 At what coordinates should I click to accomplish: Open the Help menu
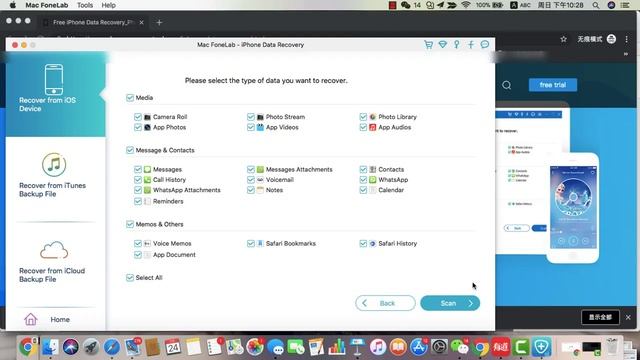tap(109, 5)
